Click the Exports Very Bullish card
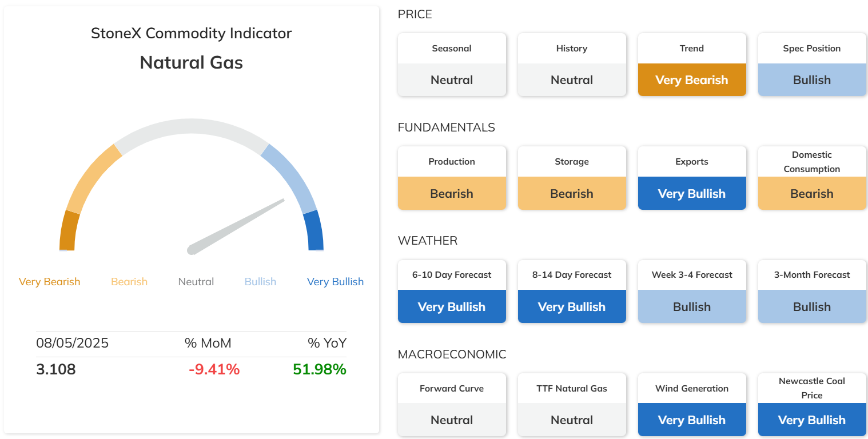Image resolution: width=868 pixels, height=439 pixels. pyautogui.click(x=692, y=178)
